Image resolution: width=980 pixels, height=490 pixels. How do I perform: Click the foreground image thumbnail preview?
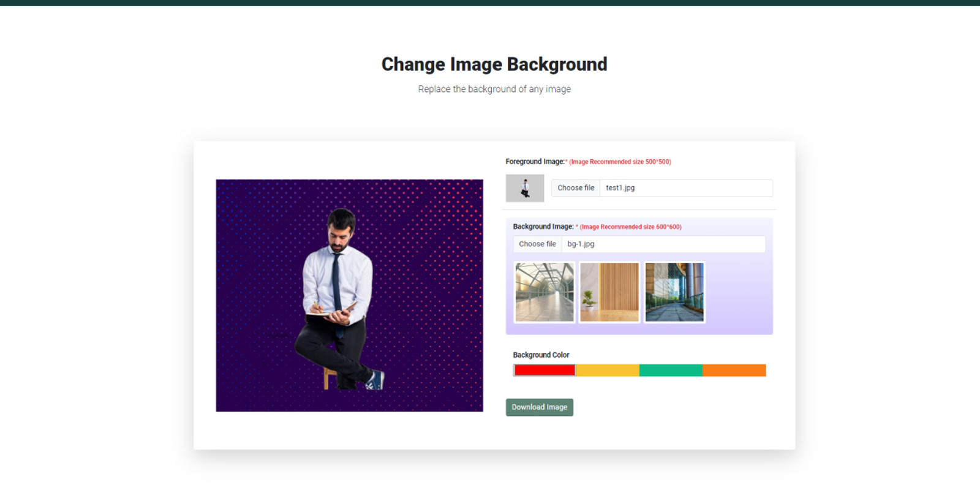[x=524, y=188]
